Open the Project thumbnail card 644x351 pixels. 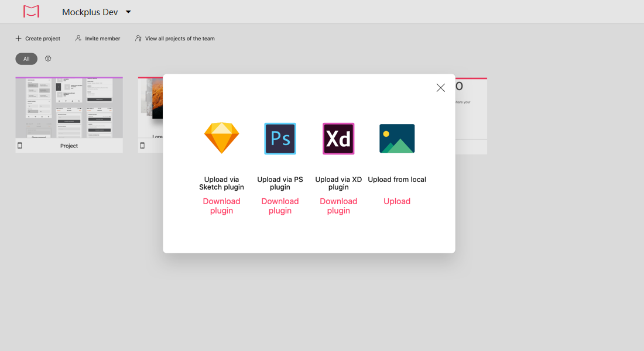point(69,108)
